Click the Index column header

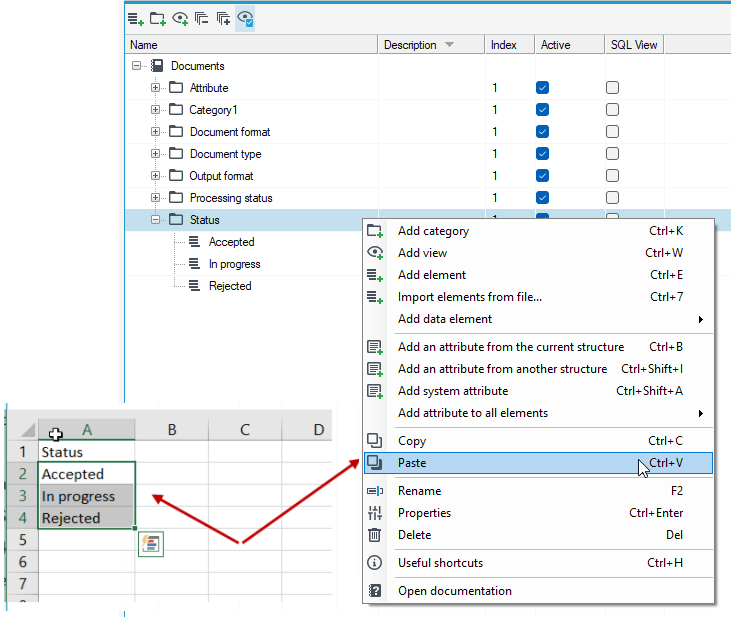pyautogui.click(x=509, y=45)
